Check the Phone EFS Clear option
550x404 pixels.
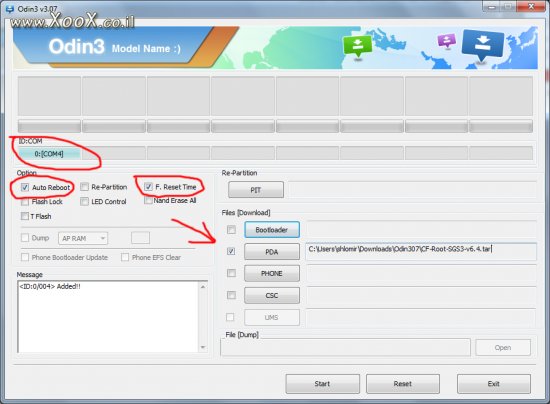(125, 257)
